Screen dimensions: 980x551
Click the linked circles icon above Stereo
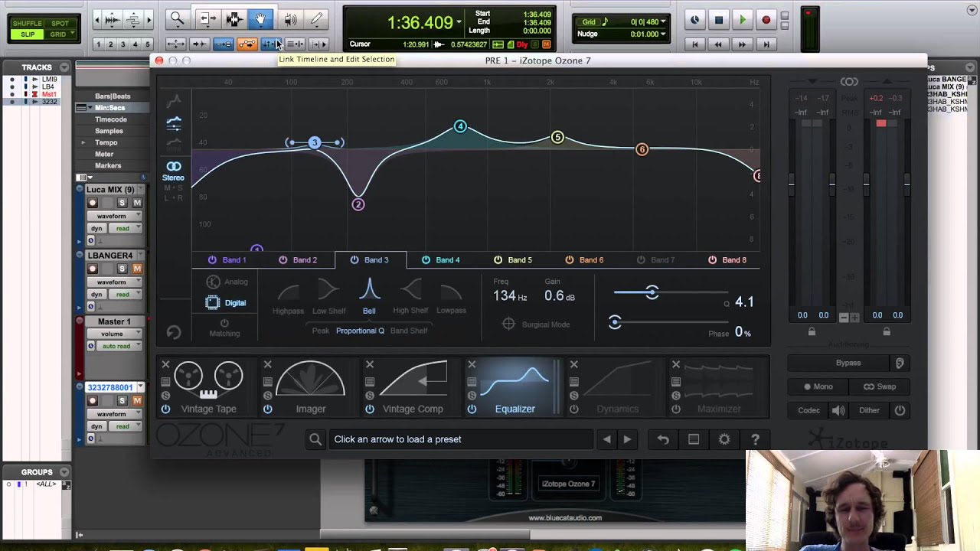tap(174, 166)
